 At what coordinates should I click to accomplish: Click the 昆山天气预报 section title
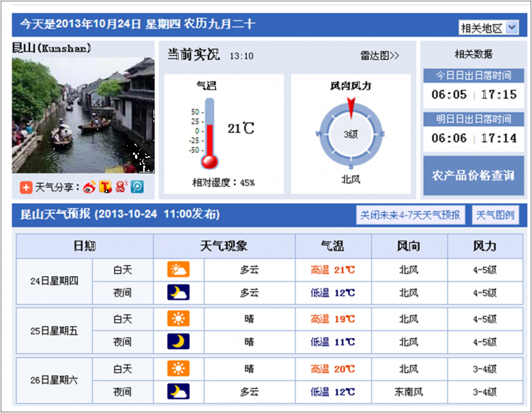point(120,214)
